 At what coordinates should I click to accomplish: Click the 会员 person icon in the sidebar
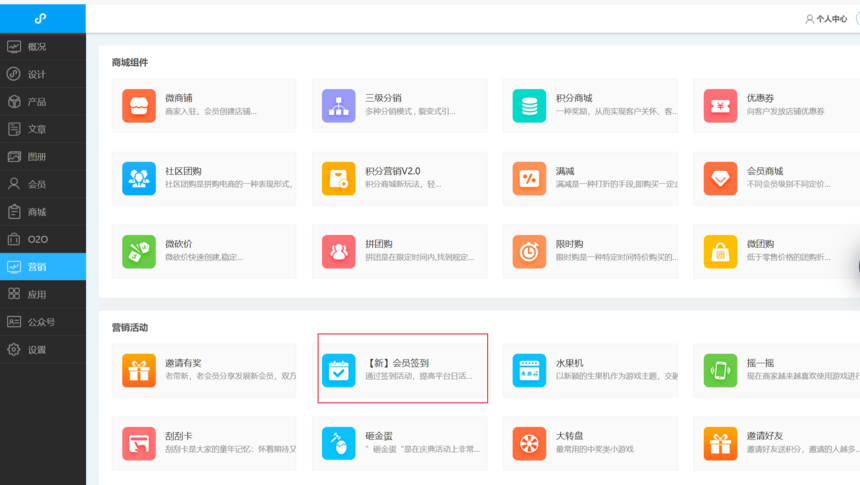tap(14, 184)
